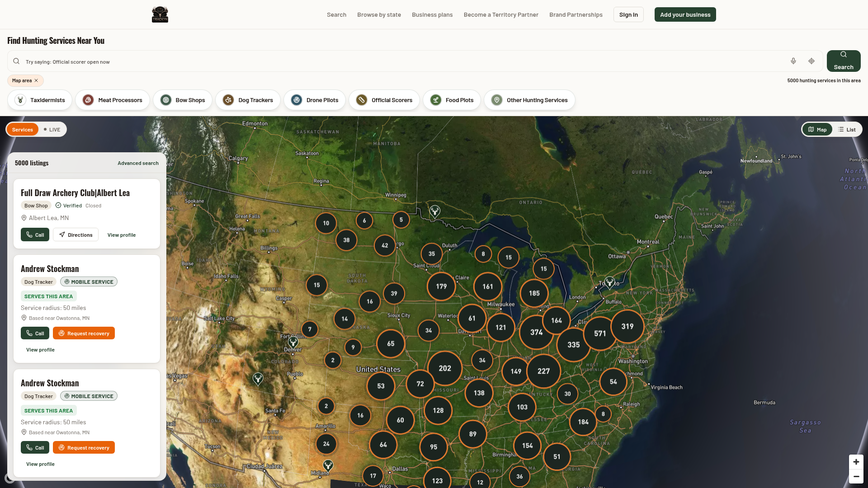Click the deer pin marker near Midland
Image resolution: width=868 pixels, height=488 pixels.
(328, 466)
